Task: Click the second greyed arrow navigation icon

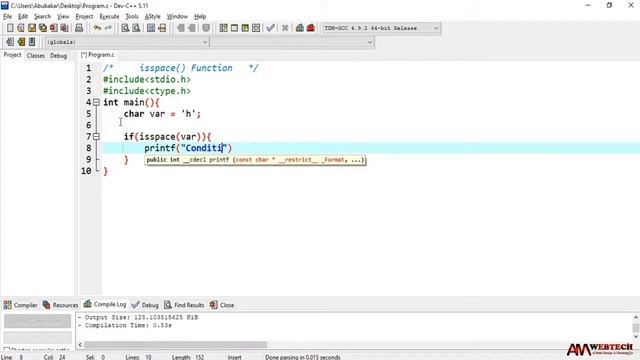Action: (x=192, y=28)
